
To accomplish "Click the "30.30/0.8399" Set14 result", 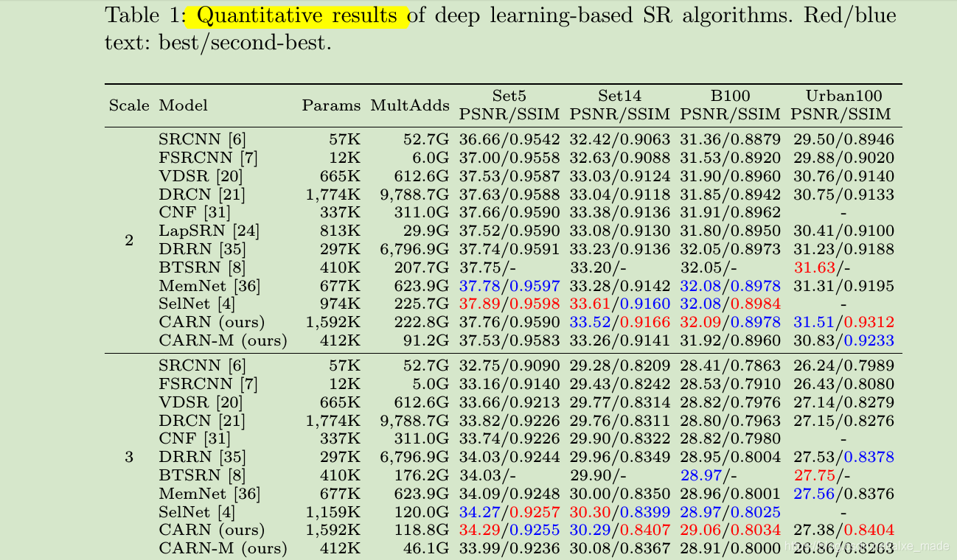I will [620, 512].
